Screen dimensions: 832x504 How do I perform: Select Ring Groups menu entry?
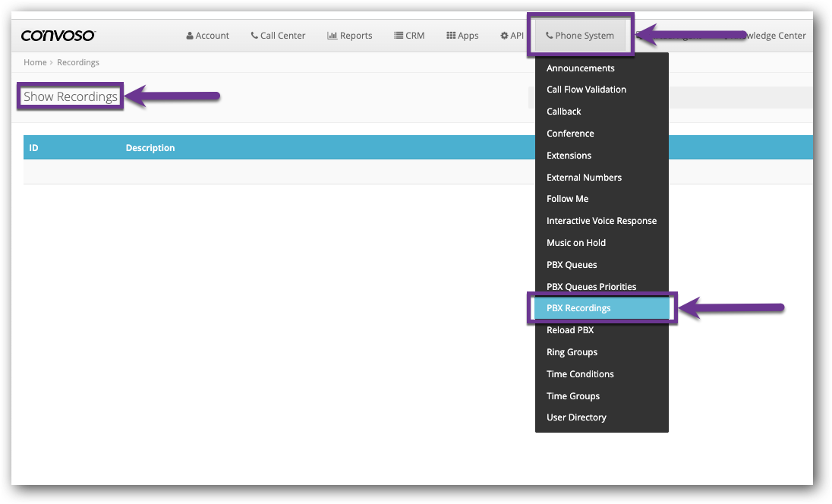point(572,352)
